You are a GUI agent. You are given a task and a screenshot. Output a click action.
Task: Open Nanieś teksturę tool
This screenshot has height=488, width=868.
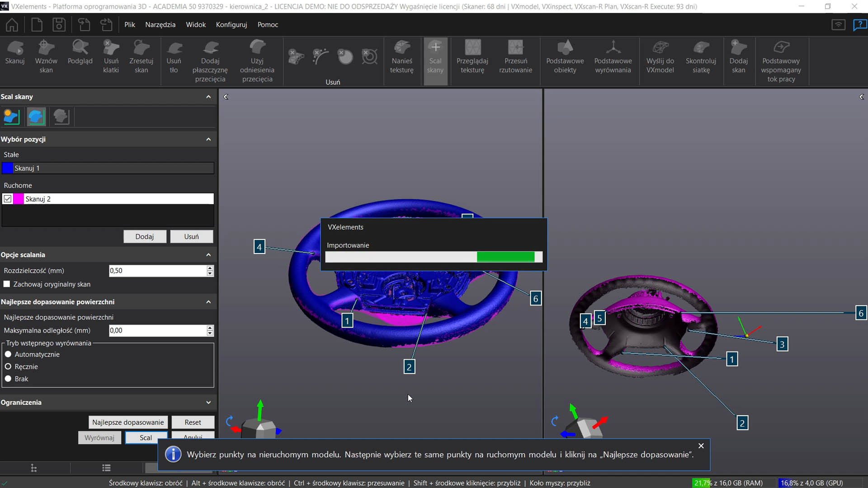click(x=402, y=57)
